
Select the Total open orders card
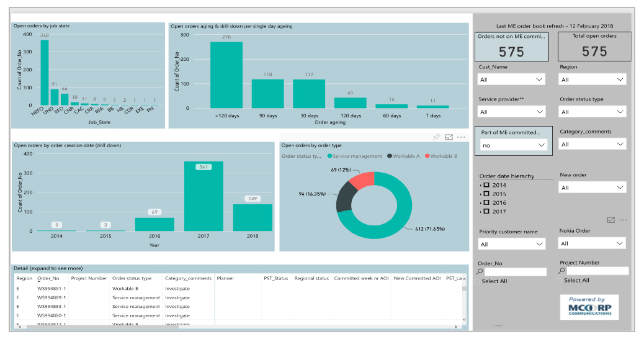(594, 47)
